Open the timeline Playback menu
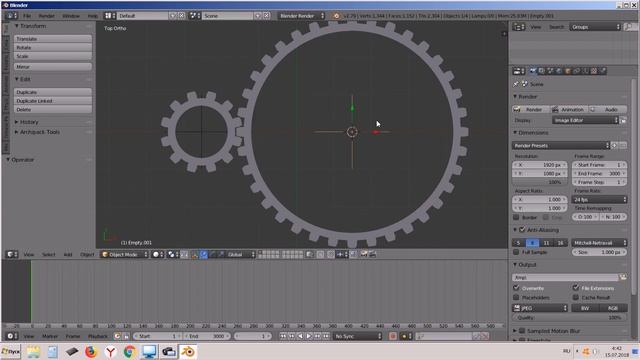 coord(98,336)
